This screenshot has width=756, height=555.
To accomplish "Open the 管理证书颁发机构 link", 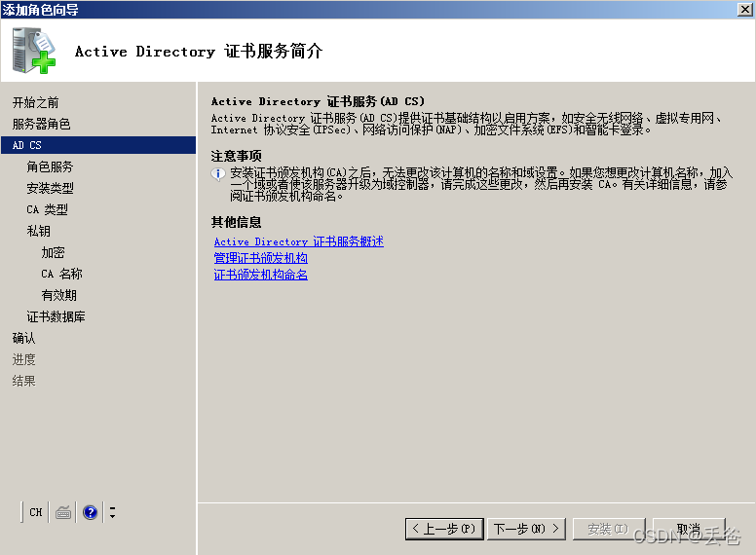I will (x=260, y=258).
